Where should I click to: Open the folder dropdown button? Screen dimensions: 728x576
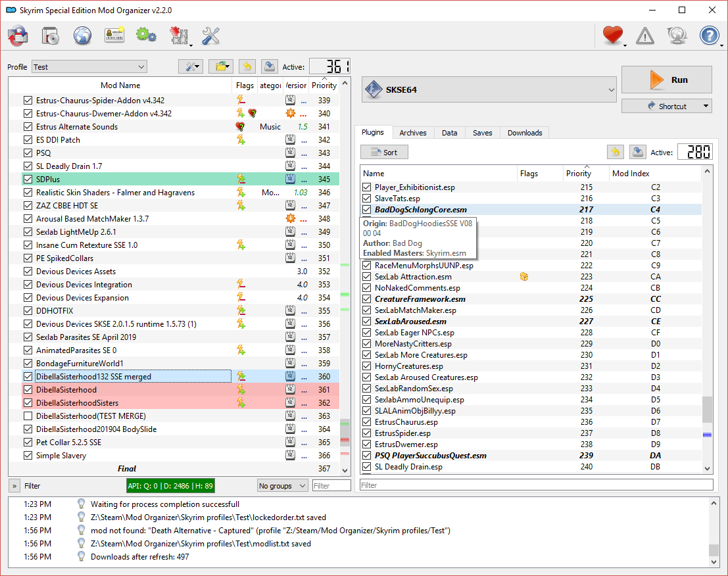pyautogui.click(x=220, y=67)
